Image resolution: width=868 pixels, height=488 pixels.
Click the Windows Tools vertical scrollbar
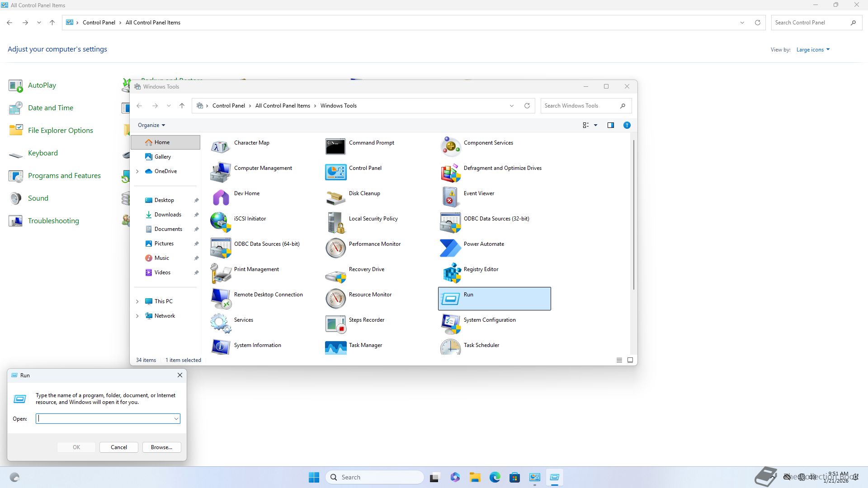pyautogui.click(x=633, y=215)
